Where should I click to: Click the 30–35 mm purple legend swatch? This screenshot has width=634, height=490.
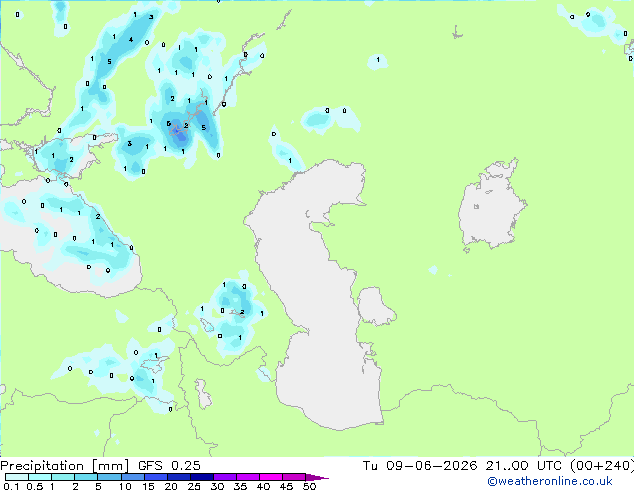pos(225,477)
